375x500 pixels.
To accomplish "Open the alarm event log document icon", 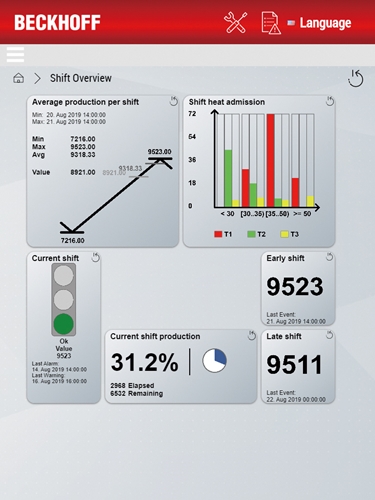I will (271, 23).
